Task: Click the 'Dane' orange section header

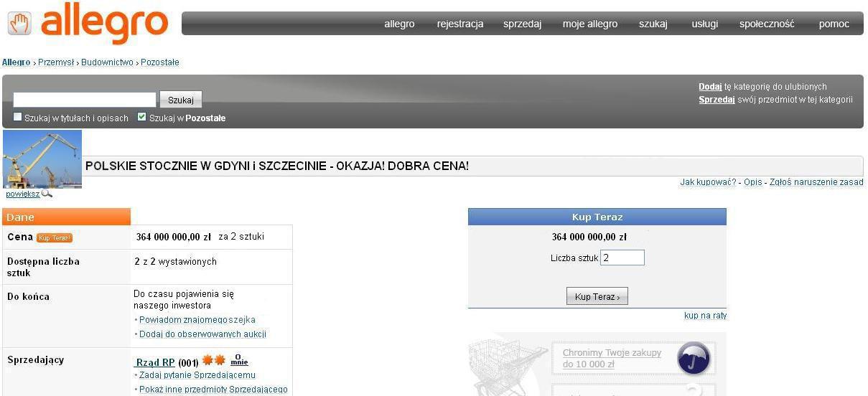Action: 67,217
